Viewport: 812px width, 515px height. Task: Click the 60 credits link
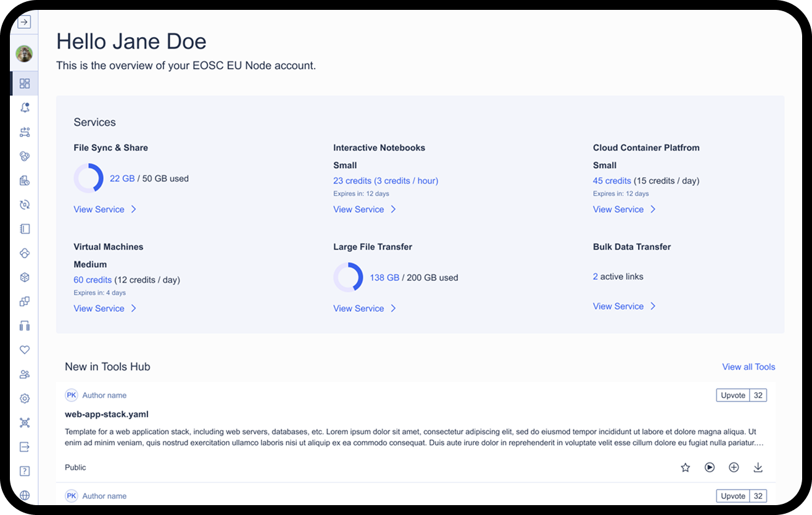pyautogui.click(x=93, y=280)
